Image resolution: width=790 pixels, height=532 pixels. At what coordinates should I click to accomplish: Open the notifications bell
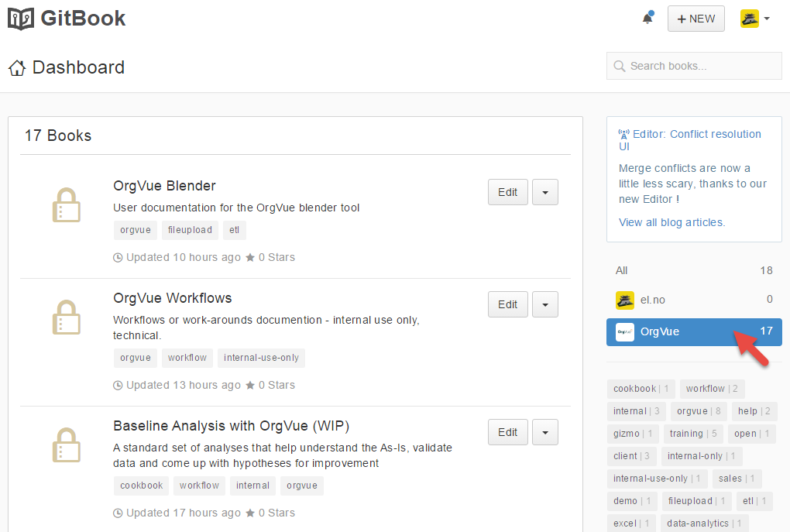(647, 19)
